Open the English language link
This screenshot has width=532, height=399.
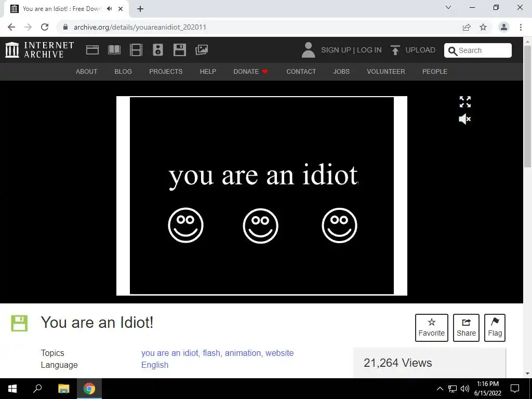click(x=155, y=365)
